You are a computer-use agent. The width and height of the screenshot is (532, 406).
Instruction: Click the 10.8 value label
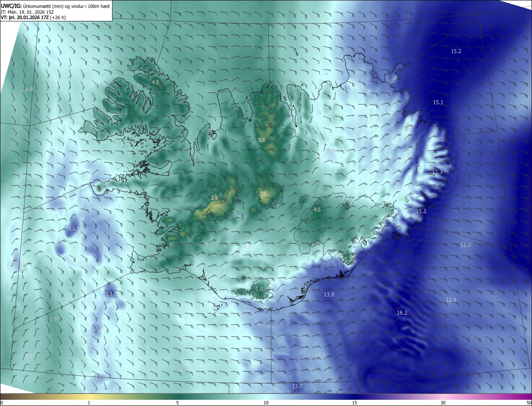(x=330, y=151)
